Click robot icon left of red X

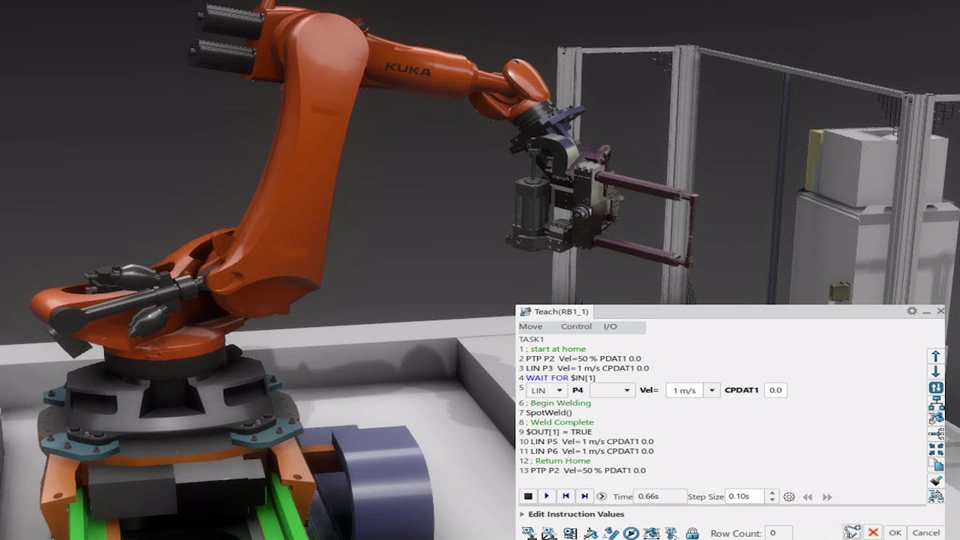click(852, 532)
